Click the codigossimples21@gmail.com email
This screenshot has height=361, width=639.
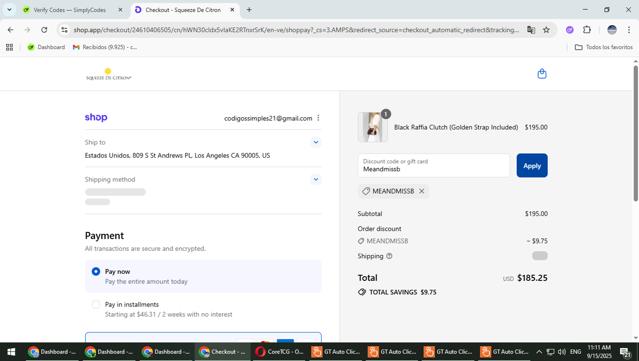coord(268,118)
